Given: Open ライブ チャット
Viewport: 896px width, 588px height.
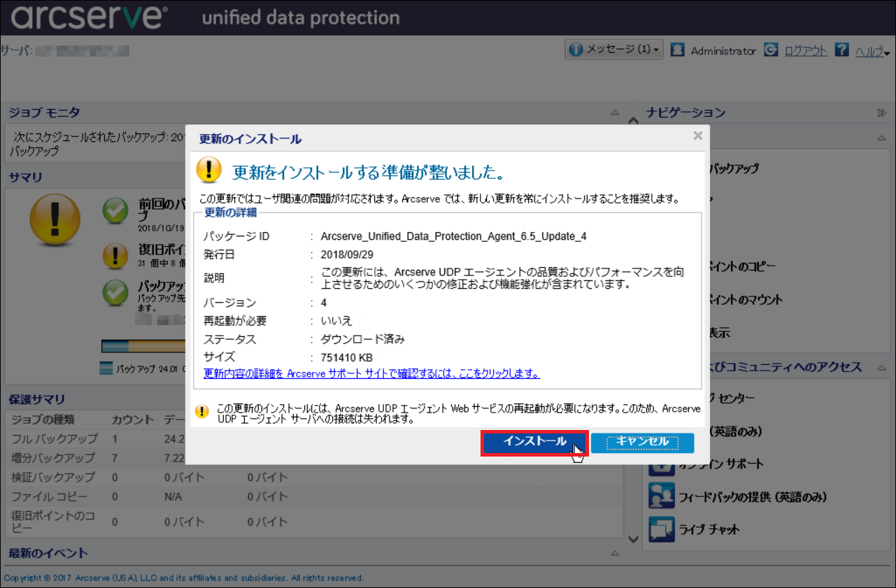Looking at the screenshot, I should pos(709,529).
